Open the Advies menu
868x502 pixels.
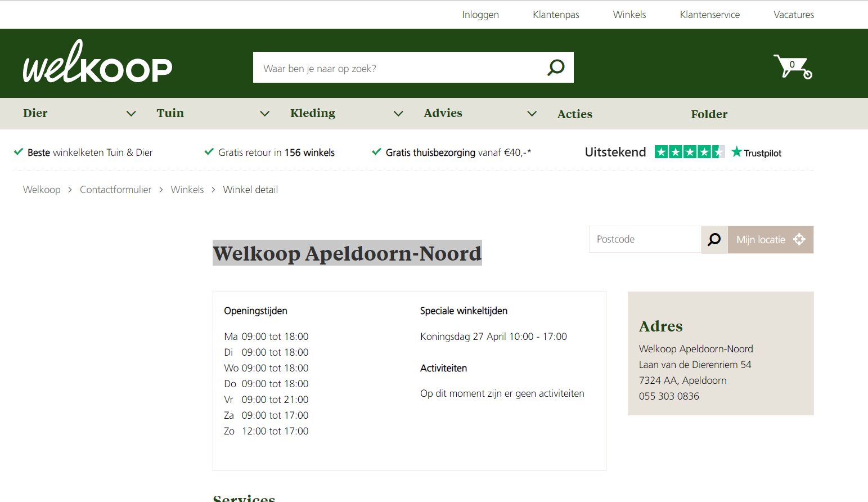(x=443, y=113)
